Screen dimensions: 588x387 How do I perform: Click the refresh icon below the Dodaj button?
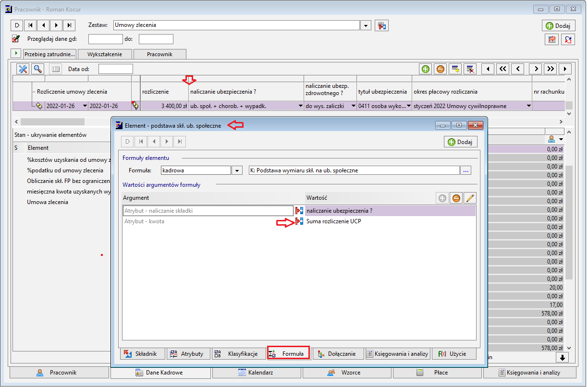(x=568, y=40)
